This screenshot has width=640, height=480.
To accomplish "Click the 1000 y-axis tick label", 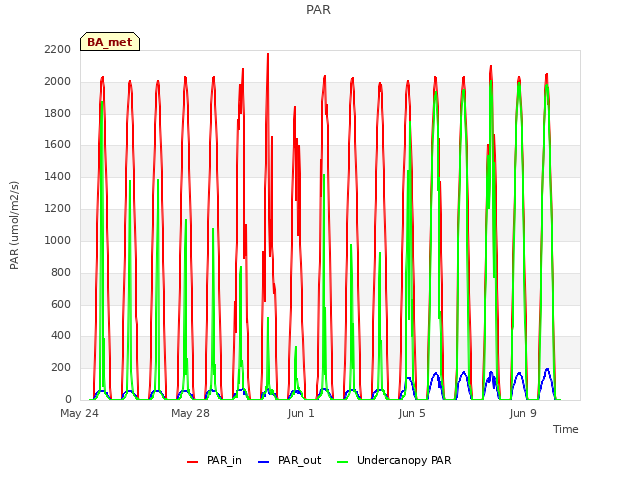I will point(58,240).
